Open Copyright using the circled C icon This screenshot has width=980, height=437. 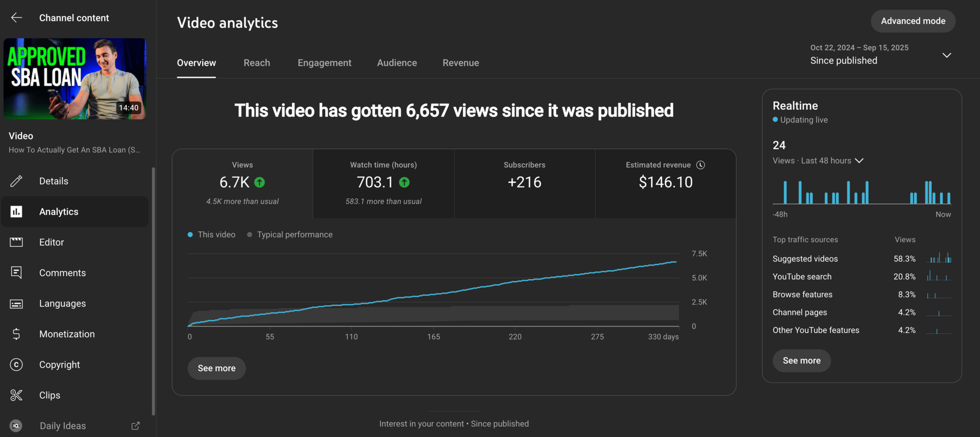point(16,365)
